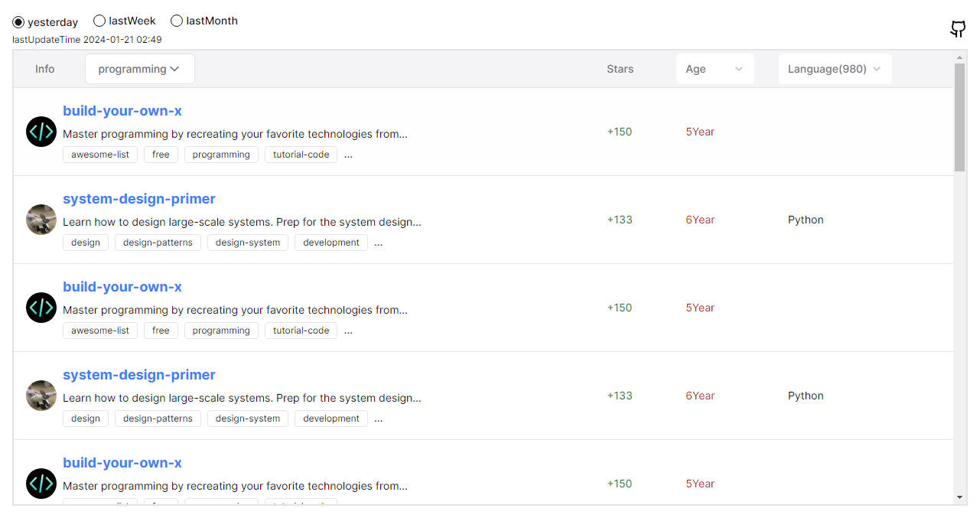Viewport: 980px width, 518px height.
Task: Click the Info column header
Action: coord(45,69)
